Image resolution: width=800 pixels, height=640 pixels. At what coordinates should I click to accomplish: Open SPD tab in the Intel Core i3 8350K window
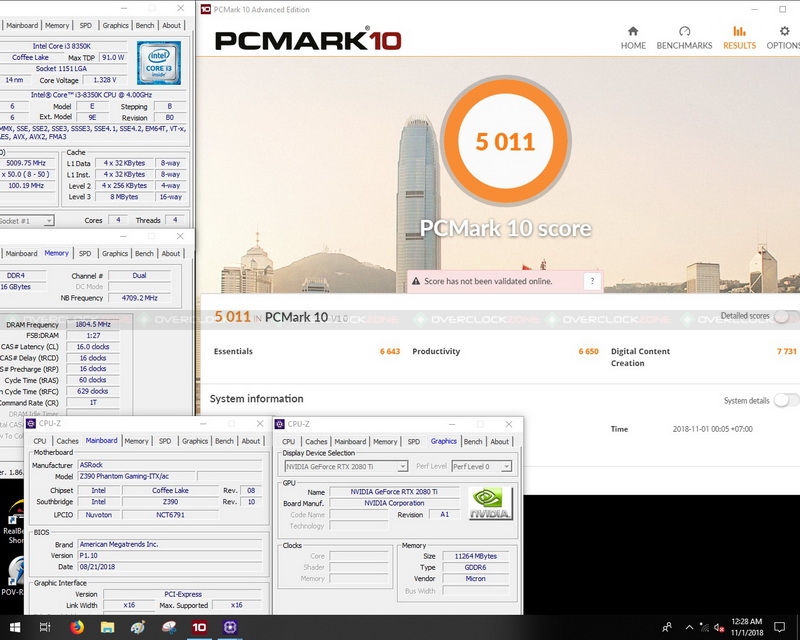click(86, 25)
